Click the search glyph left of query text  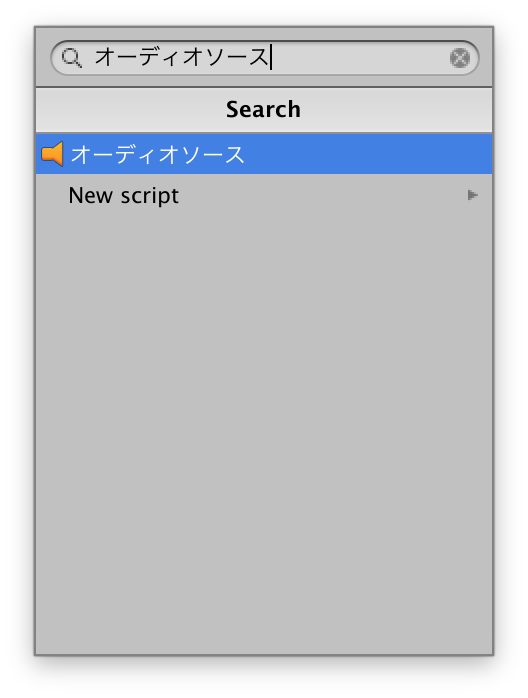pos(72,58)
